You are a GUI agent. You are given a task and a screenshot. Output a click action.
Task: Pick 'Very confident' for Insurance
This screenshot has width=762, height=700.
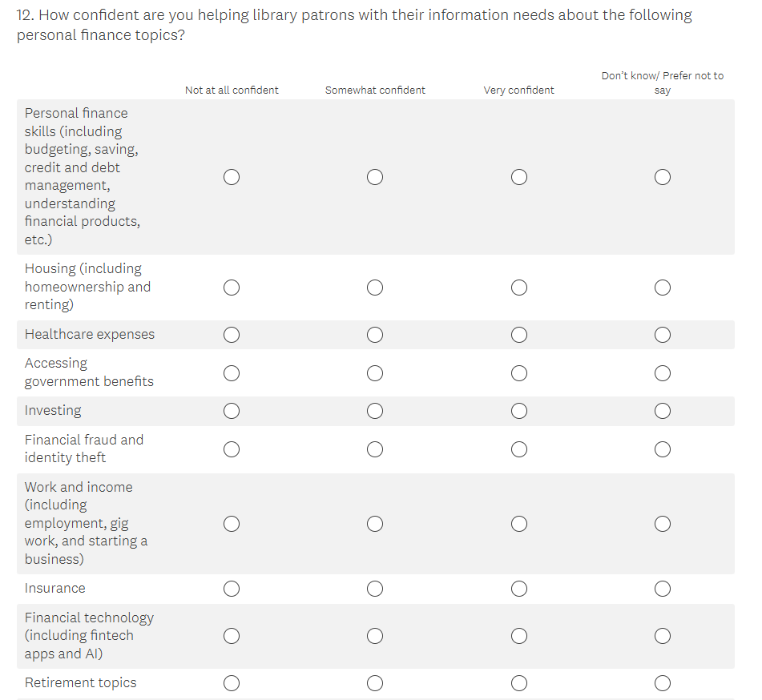pyautogui.click(x=519, y=589)
